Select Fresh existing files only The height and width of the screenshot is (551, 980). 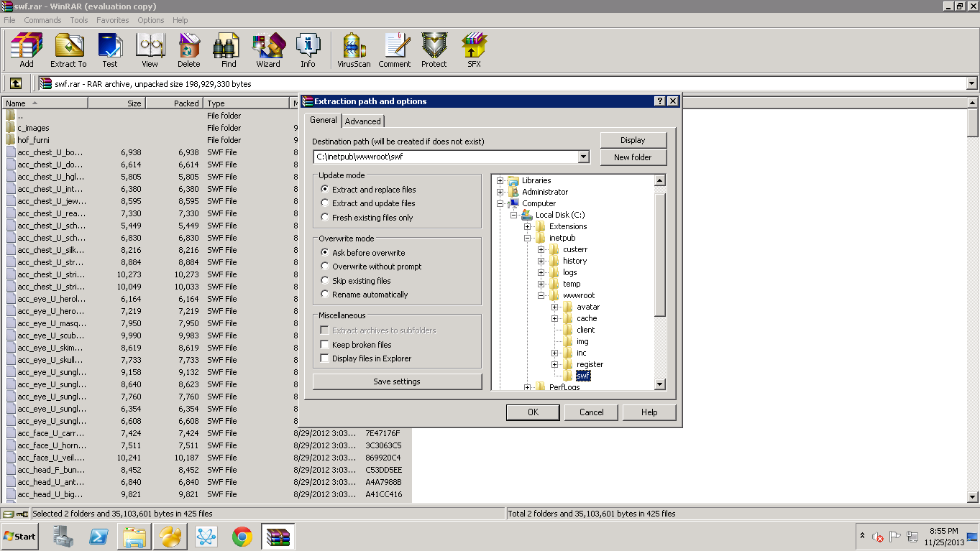[x=325, y=218]
